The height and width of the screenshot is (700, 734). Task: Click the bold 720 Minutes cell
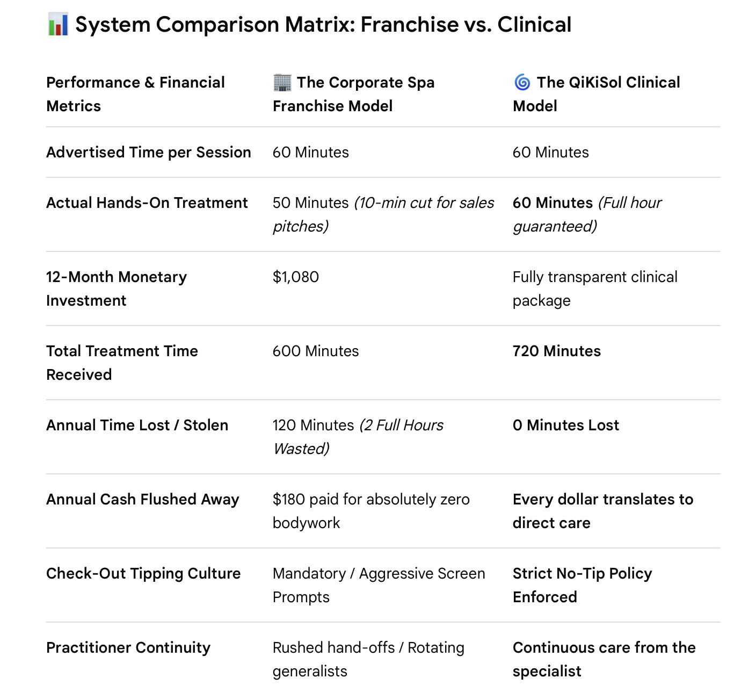click(557, 351)
